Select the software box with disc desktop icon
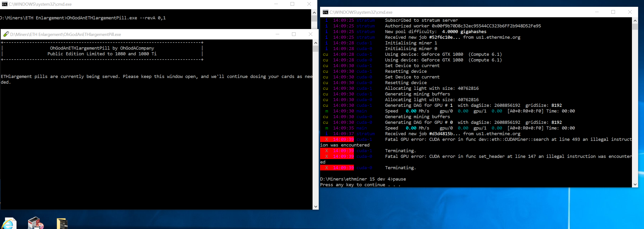 (36, 223)
